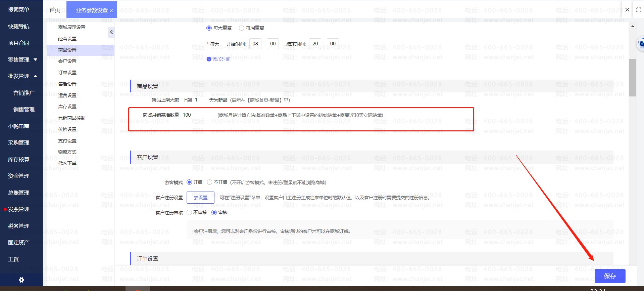
Task: Jump to 库存设置 section
Action: 67,107
